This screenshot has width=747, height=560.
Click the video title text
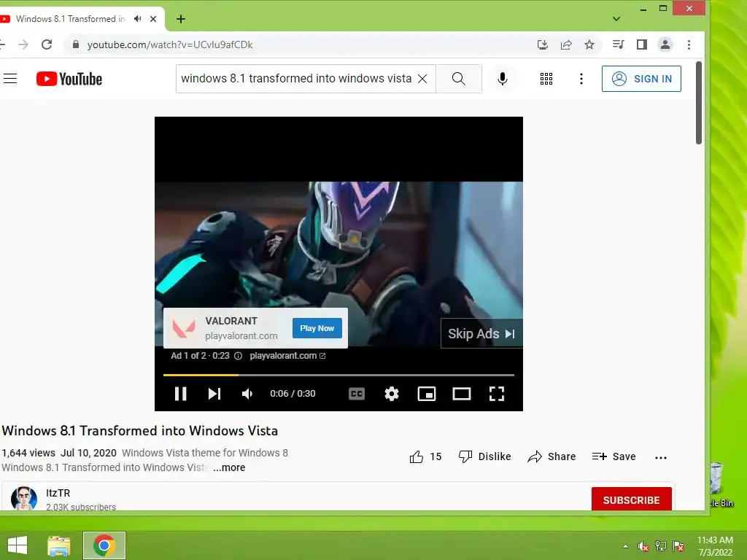(140, 430)
